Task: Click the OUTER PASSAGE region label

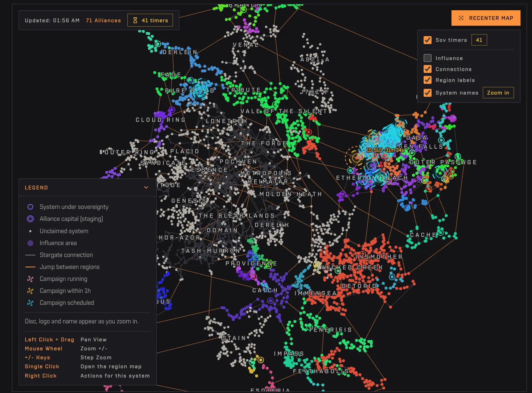Action: pos(443,162)
